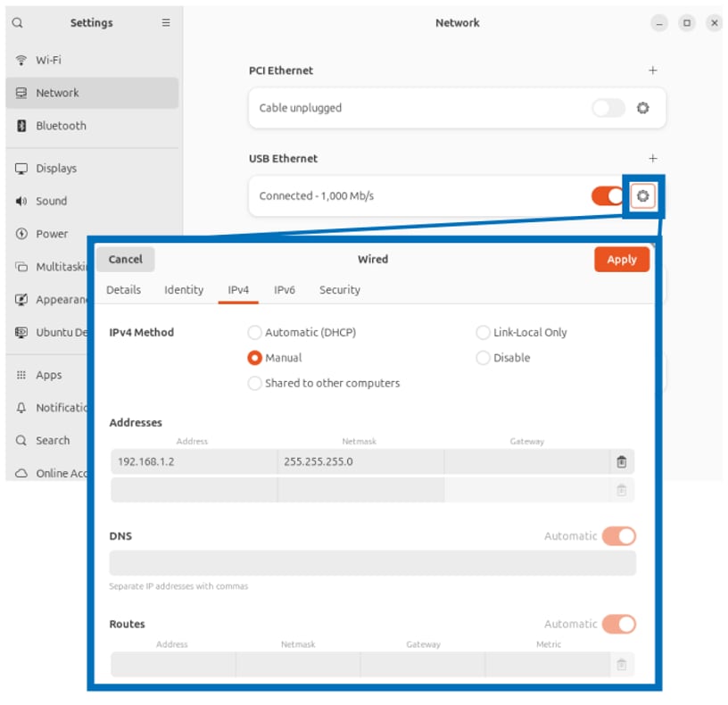This screenshot has width=728, height=705.
Task: Click the DNS server input field
Action: [372, 563]
